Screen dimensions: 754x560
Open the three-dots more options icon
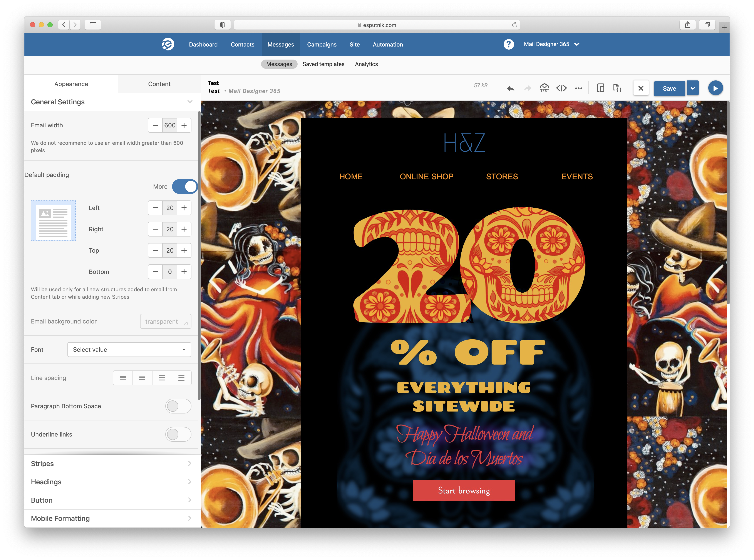click(x=579, y=88)
